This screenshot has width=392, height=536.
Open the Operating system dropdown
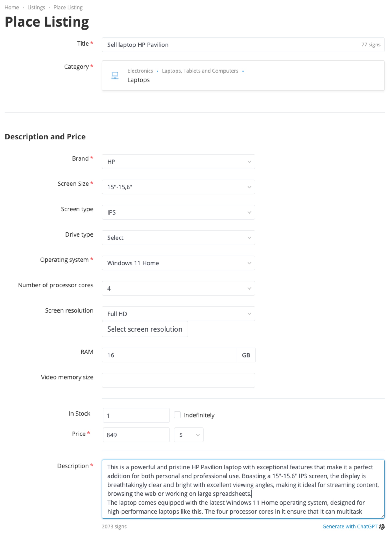pyautogui.click(x=178, y=263)
